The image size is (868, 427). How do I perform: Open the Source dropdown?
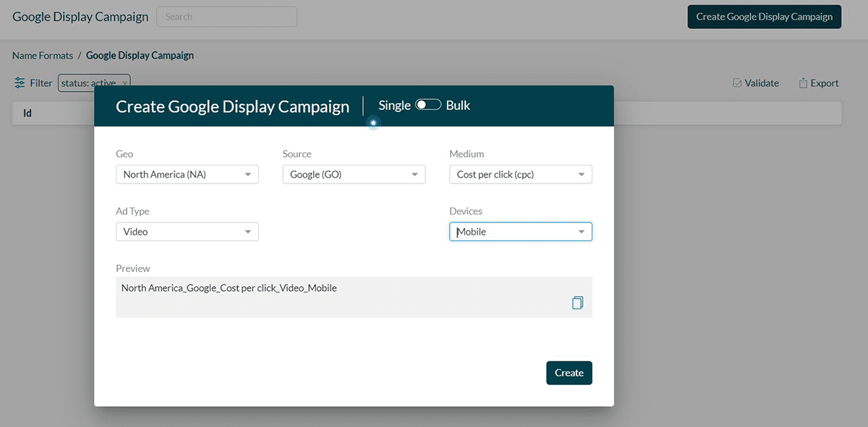(x=353, y=173)
